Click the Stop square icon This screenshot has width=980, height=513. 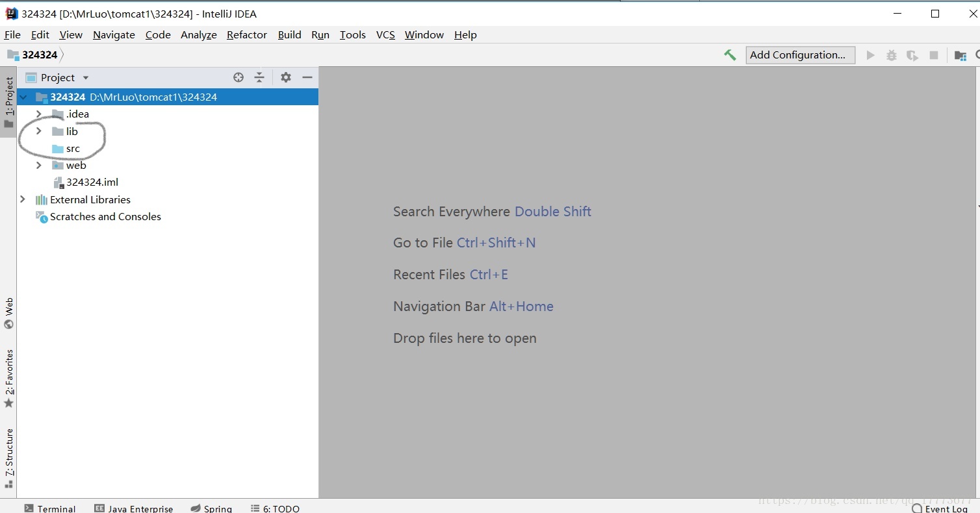(934, 55)
